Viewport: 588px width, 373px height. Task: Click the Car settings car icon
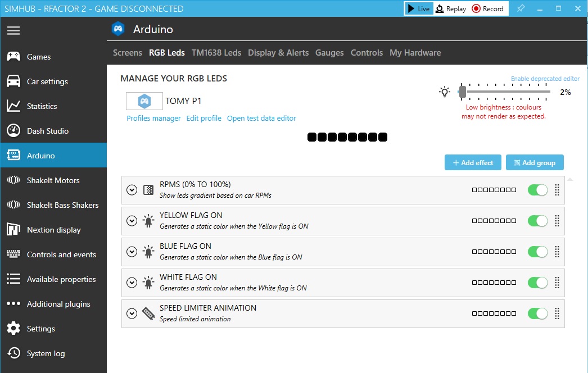[x=13, y=81]
